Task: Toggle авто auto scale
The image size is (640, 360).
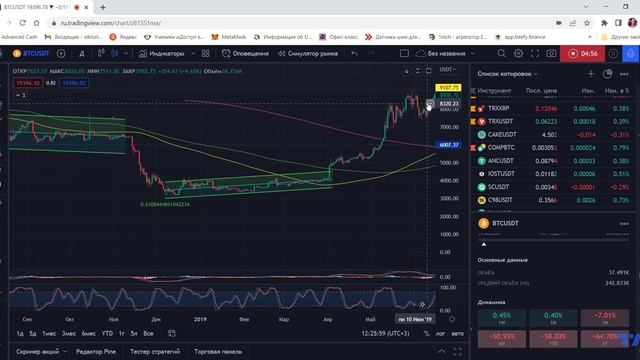Action: tap(458, 333)
